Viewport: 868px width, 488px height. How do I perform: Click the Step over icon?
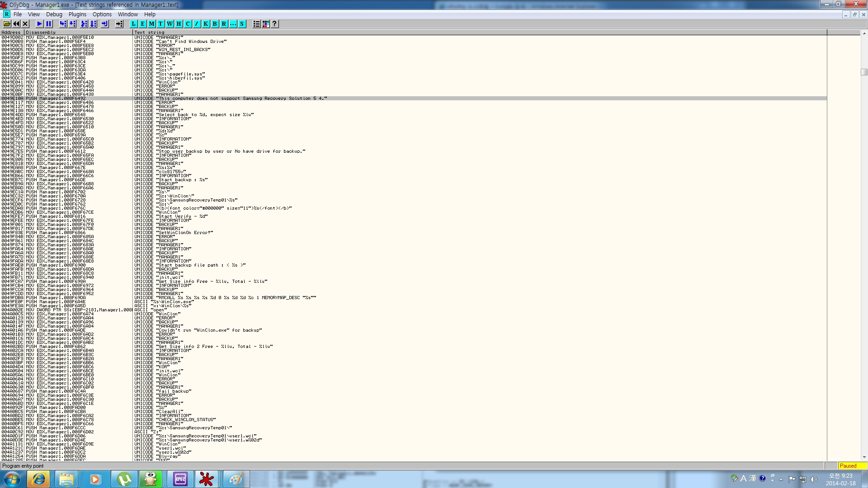(72, 24)
